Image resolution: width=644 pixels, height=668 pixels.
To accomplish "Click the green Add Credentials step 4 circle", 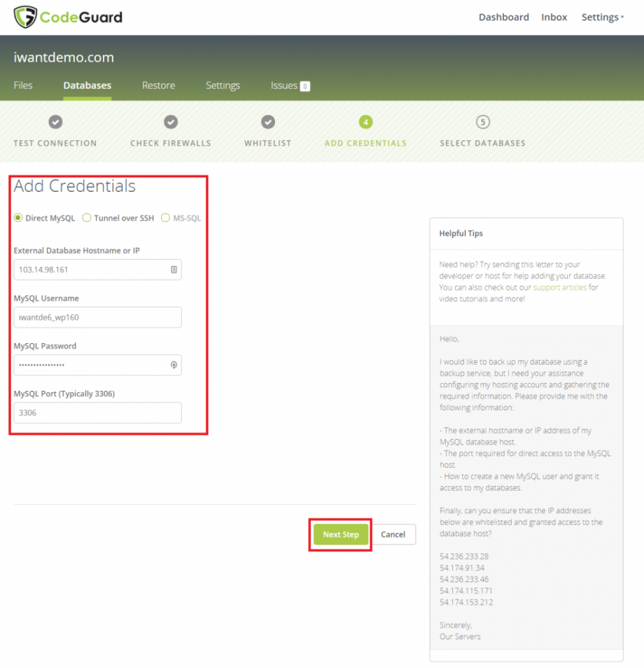I will click(365, 122).
